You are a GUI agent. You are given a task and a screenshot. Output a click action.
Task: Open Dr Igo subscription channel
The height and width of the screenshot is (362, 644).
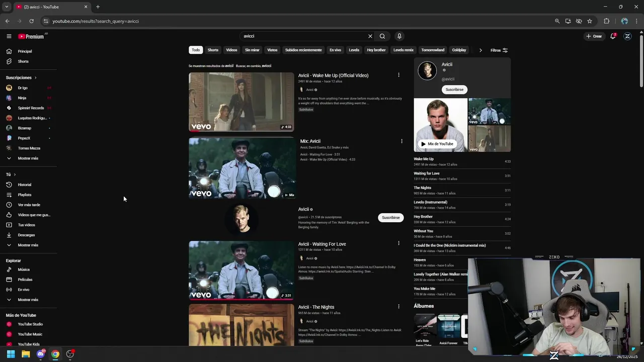click(23, 88)
